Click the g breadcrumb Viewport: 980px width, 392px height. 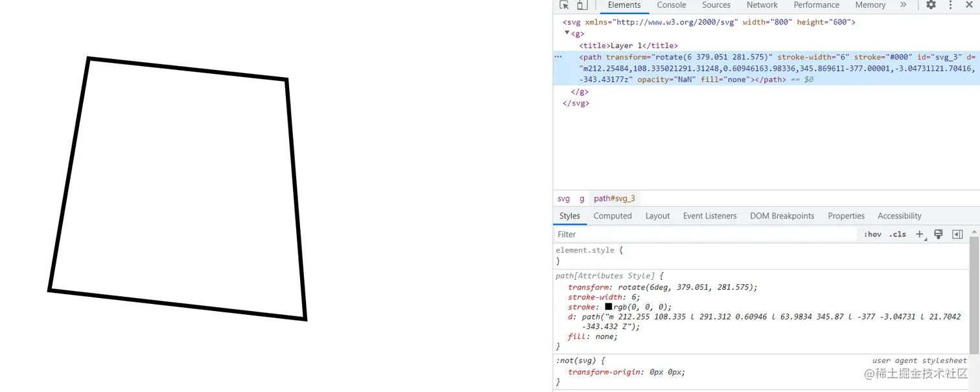click(582, 199)
